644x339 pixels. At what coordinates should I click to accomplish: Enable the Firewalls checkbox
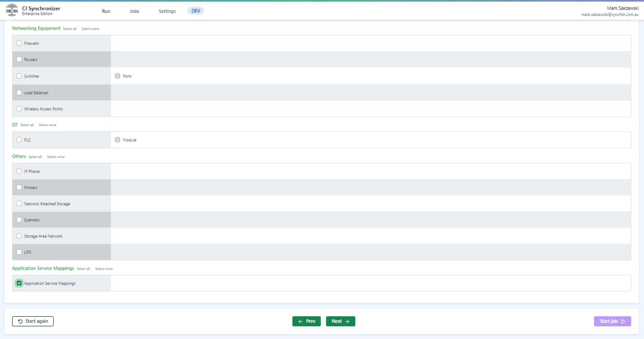click(19, 43)
